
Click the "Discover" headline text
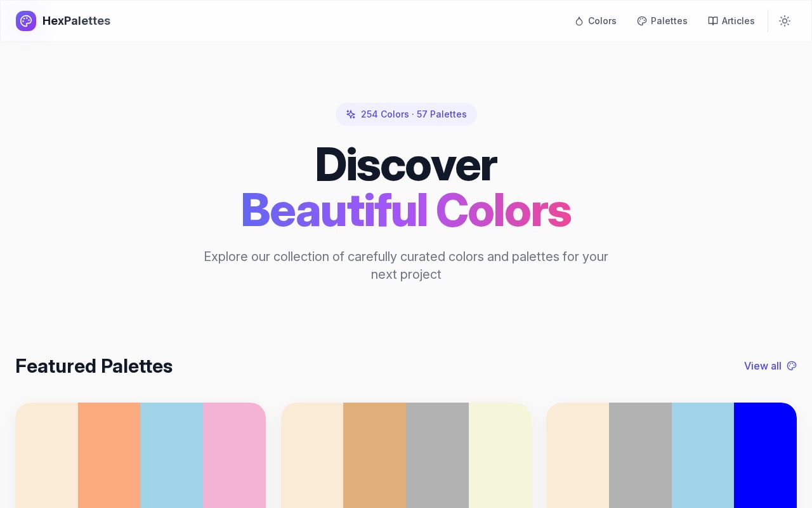pyautogui.click(x=406, y=164)
